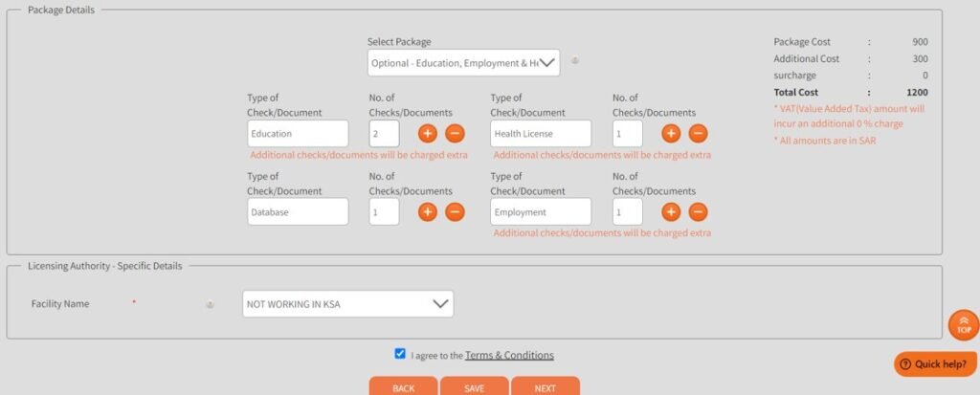Decrease Database checks count

click(455, 212)
